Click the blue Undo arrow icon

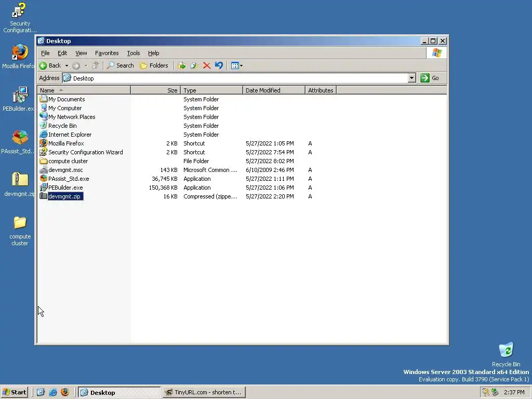(219, 65)
